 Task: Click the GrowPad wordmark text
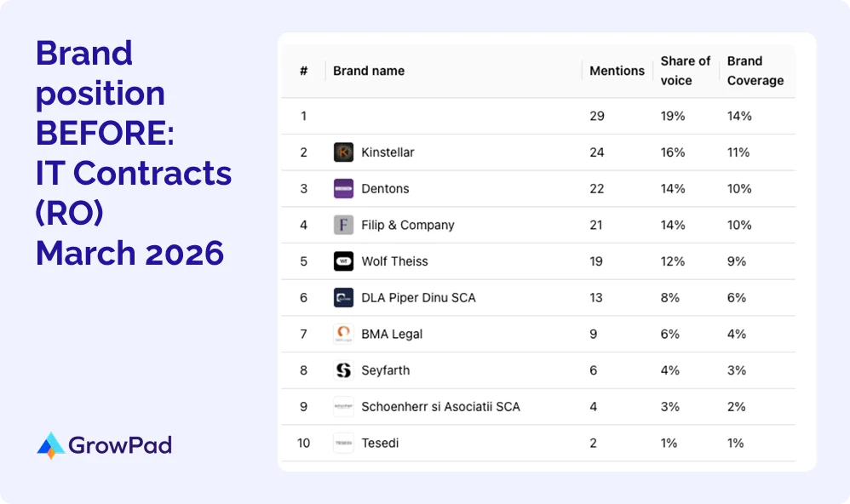[x=120, y=445]
